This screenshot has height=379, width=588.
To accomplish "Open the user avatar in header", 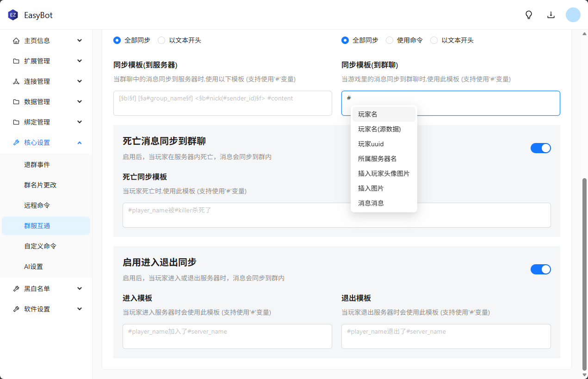I will [573, 15].
